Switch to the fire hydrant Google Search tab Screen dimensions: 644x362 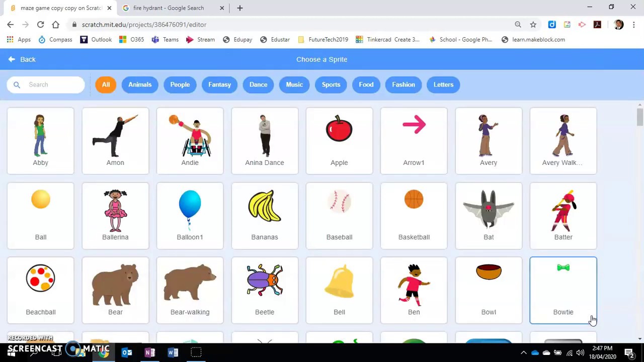coord(169,8)
